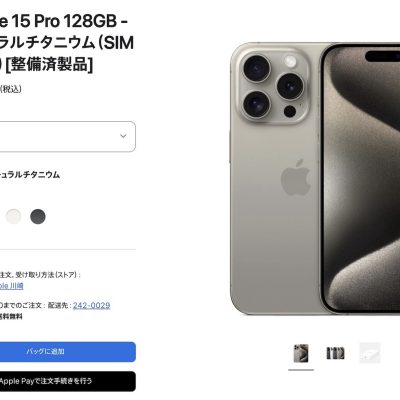Click the Apple logo on the iPhone back

(296, 178)
